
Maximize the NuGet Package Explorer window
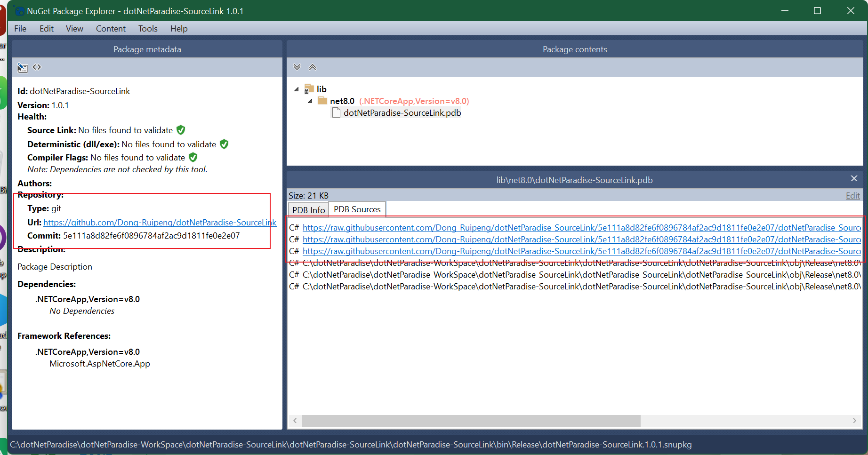click(817, 10)
